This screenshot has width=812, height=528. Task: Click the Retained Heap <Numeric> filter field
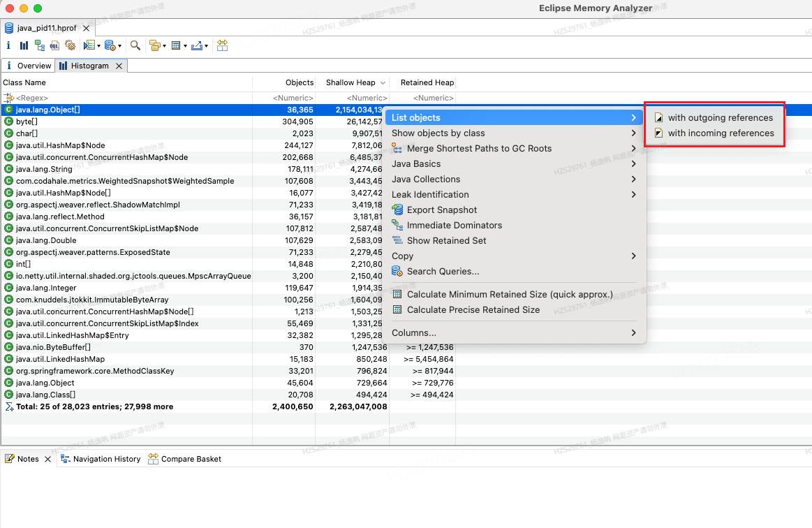point(422,98)
